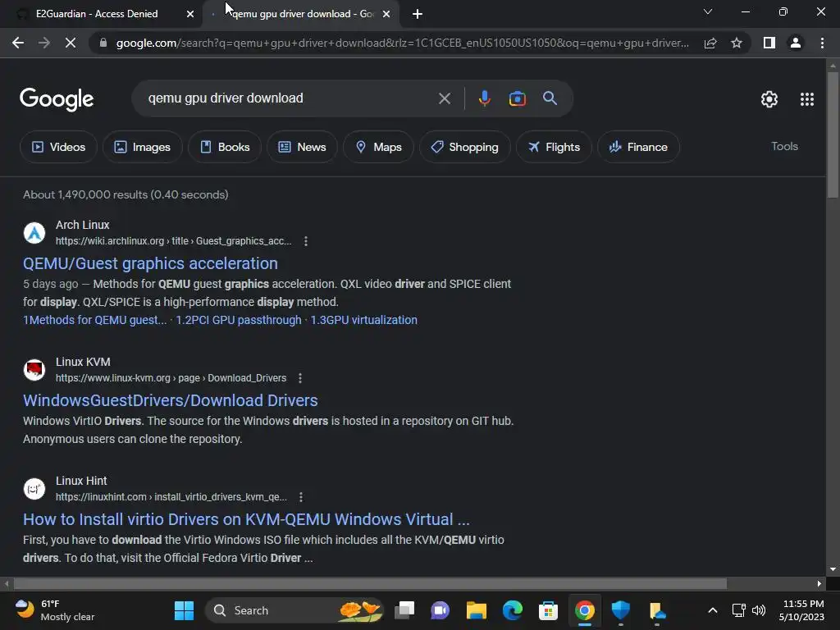Open WindowsGuestDrivers/Download Drivers result
This screenshot has height=630, width=840.
(171, 400)
